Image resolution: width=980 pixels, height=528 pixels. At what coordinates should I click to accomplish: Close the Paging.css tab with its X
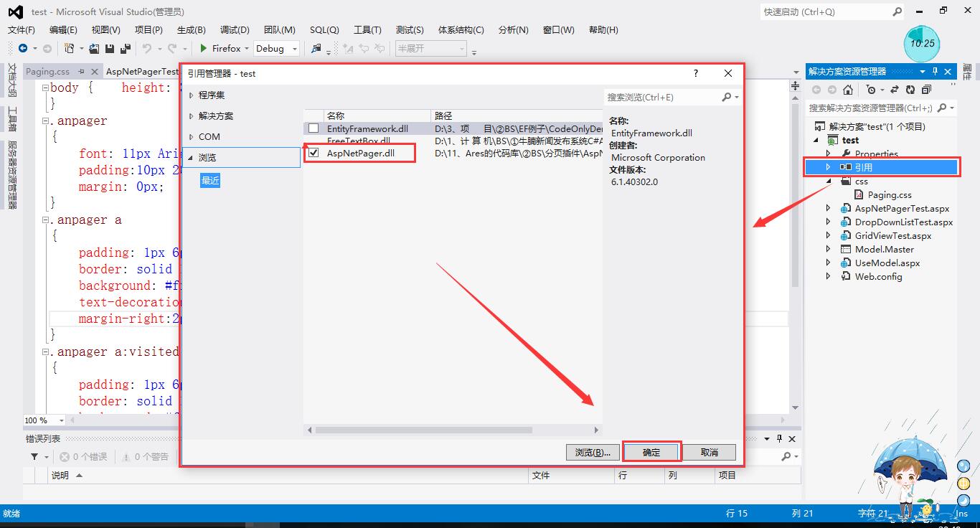[93, 72]
